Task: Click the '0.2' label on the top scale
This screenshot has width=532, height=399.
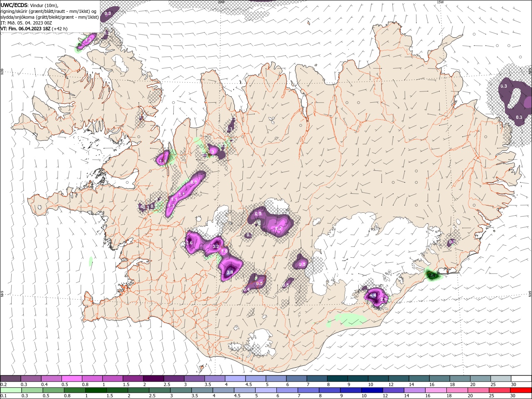Action: [3, 384]
